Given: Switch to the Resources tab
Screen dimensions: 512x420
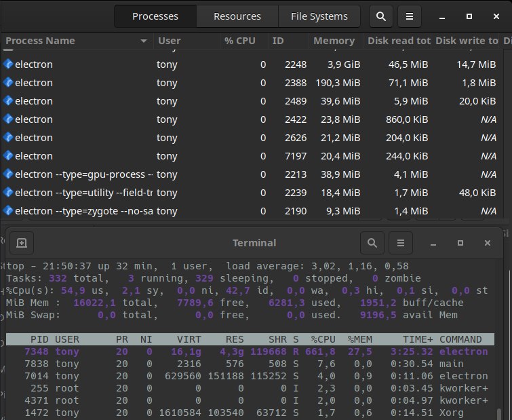Looking at the screenshot, I should (237, 16).
